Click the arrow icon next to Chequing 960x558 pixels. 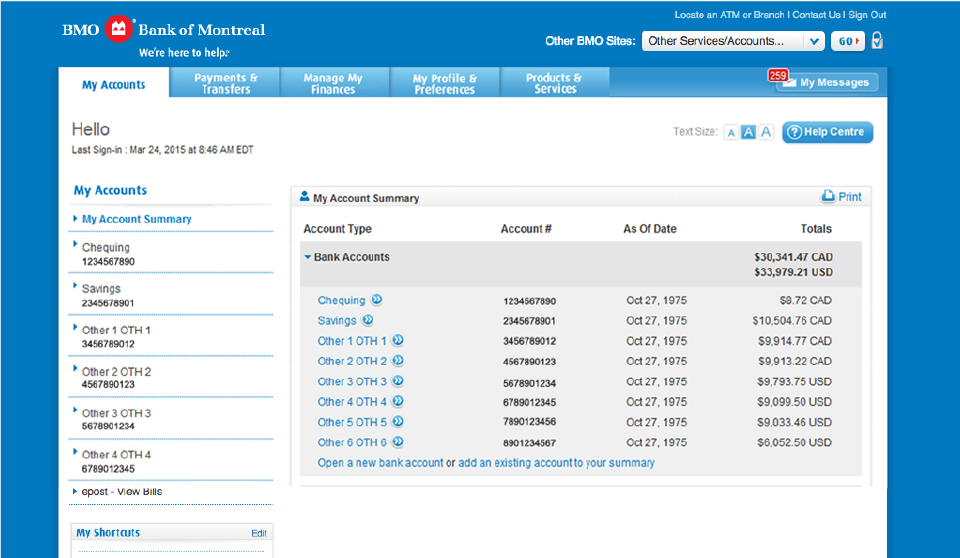(377, 300)
